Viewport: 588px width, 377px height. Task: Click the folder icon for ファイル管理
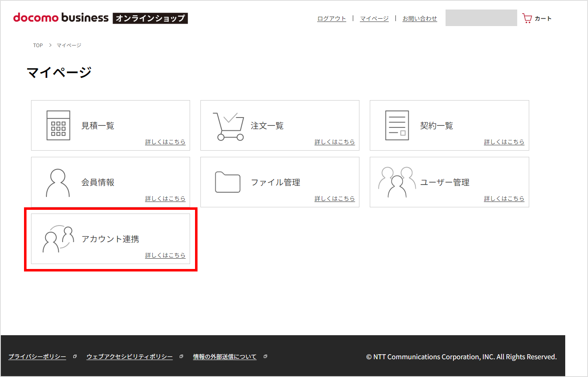[x=228, y=182]
